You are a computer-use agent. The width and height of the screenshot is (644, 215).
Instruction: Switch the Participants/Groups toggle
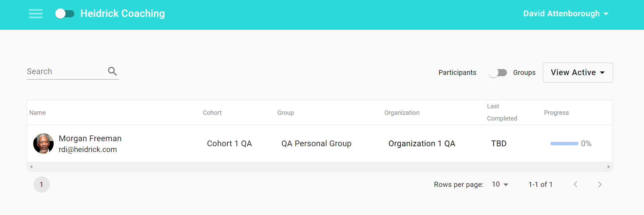click(x=497, y=73)
